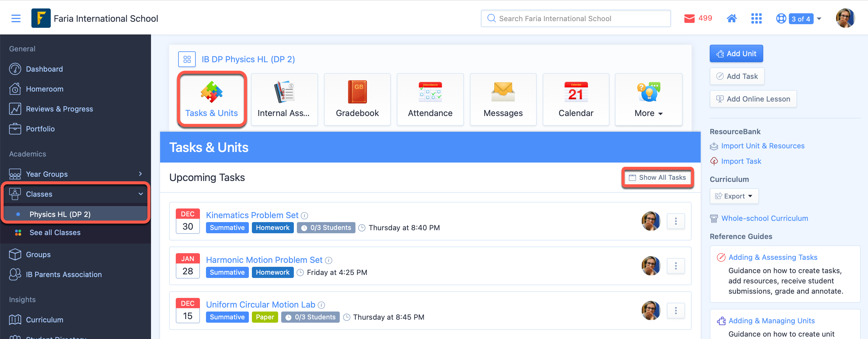
Task: Open IB Parents Association in sidebar
Action: coord(64,274)
